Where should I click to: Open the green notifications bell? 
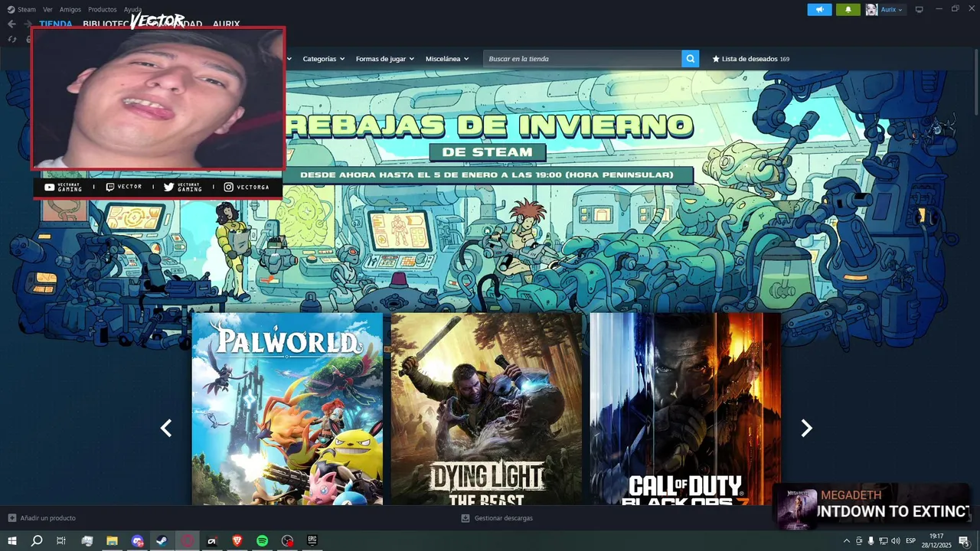848,10
